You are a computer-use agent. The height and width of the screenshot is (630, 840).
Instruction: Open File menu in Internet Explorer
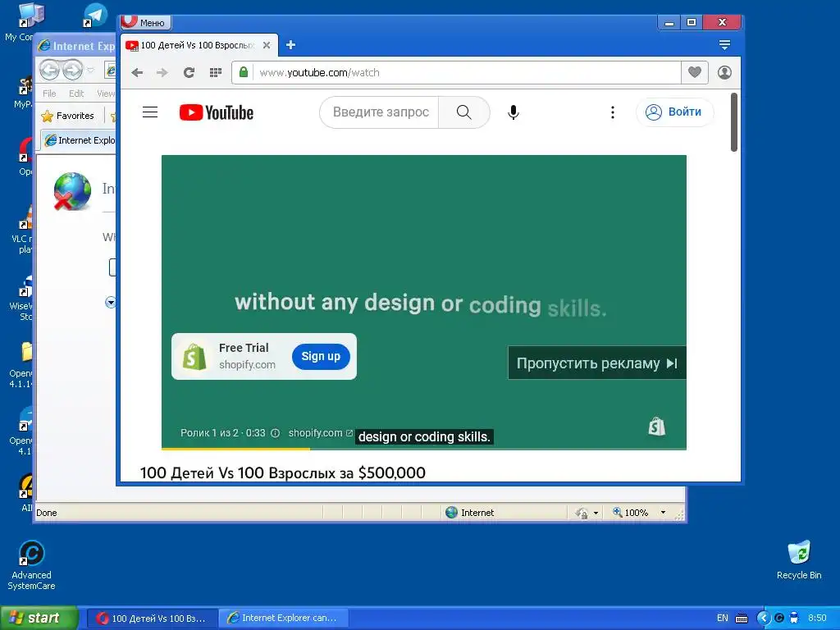point(49,94)
